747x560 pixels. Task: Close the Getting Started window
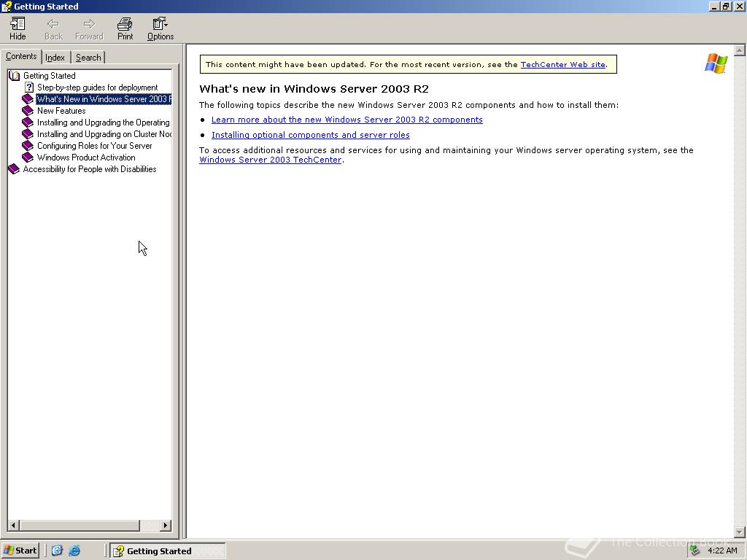[739, 6]
